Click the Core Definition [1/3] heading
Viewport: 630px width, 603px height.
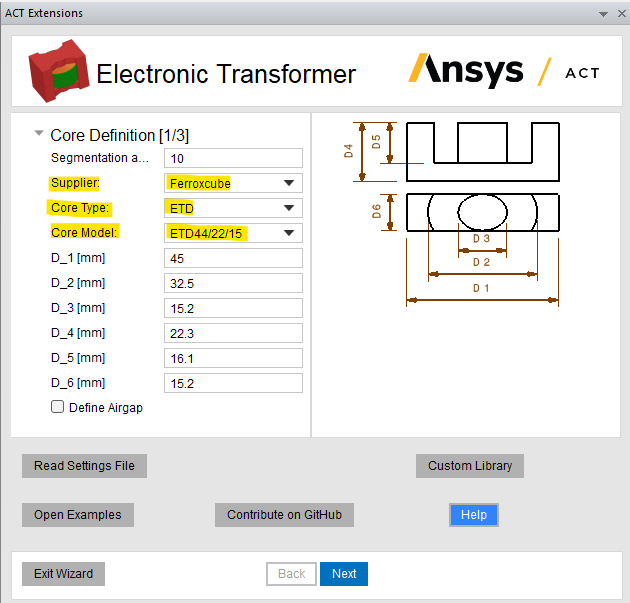click(x=119, y=135)
